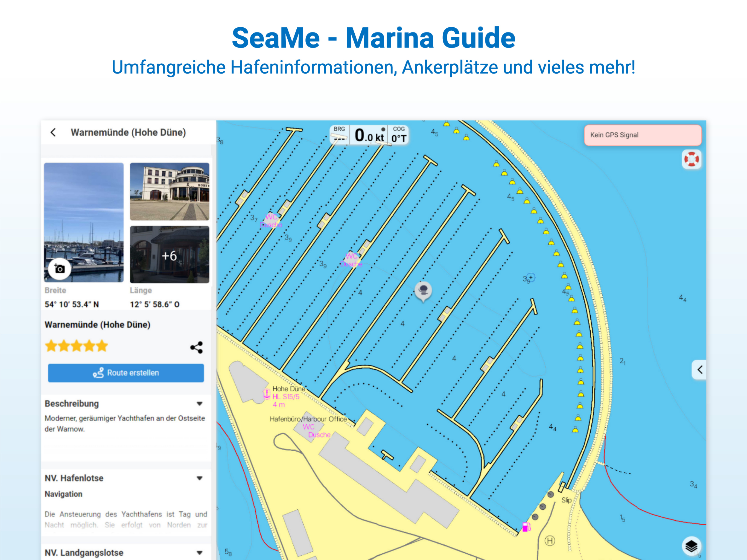
Task: Open the camera icon on harbor photo
Action: 60,269
